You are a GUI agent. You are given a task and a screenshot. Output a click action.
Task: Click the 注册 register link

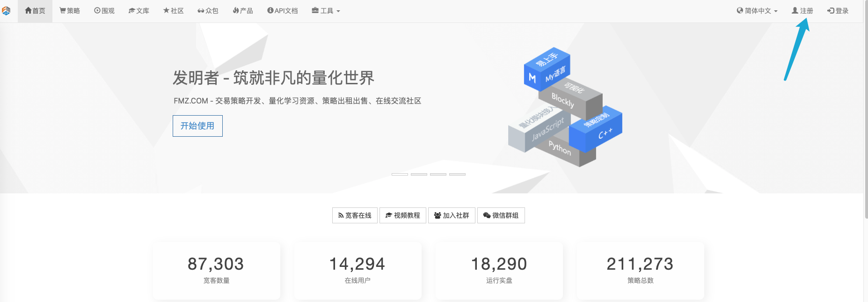tap(802, 11)
